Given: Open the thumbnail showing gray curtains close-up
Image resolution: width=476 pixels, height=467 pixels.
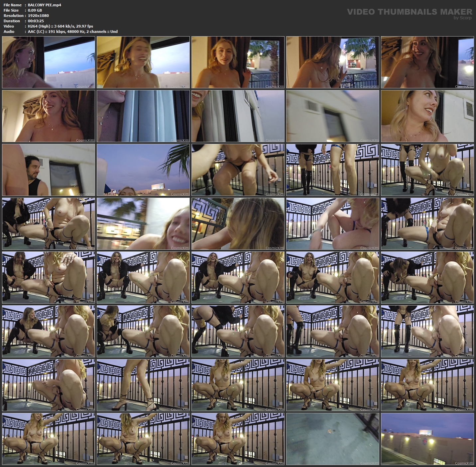Looking at the screenshot, I should (143, 116).
